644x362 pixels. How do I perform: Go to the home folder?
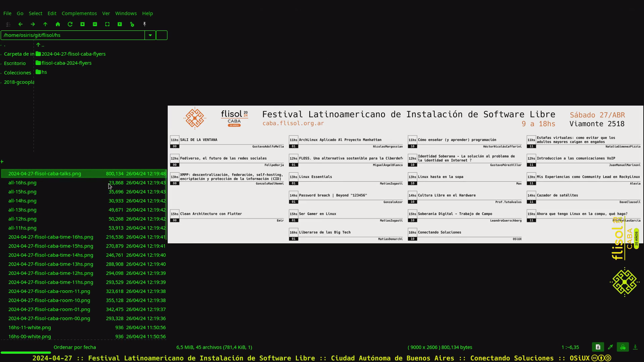pos(58,24)
